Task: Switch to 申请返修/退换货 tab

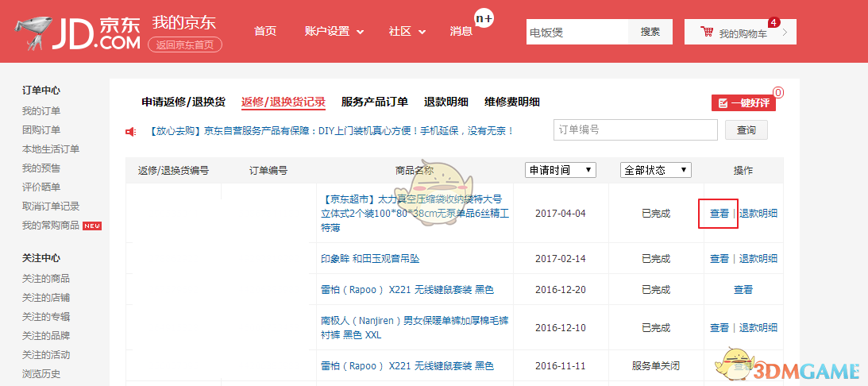Action: point(183,102)
